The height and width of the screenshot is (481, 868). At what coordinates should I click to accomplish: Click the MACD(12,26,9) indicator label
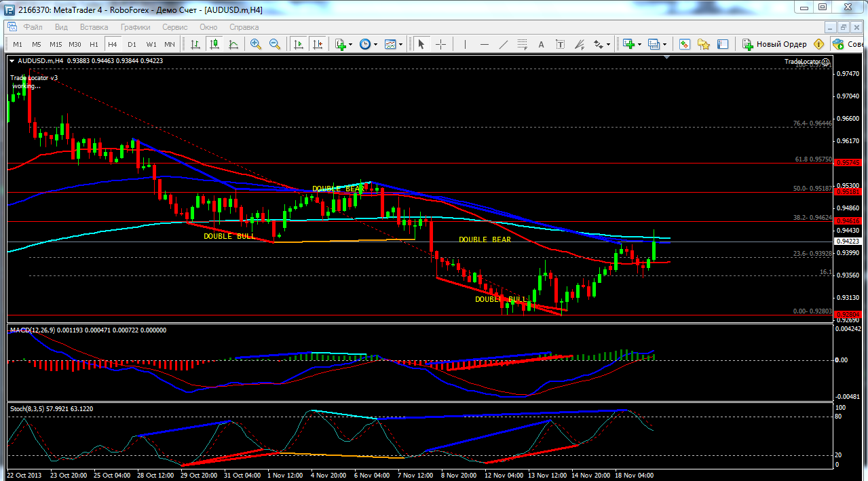[33, 330]
